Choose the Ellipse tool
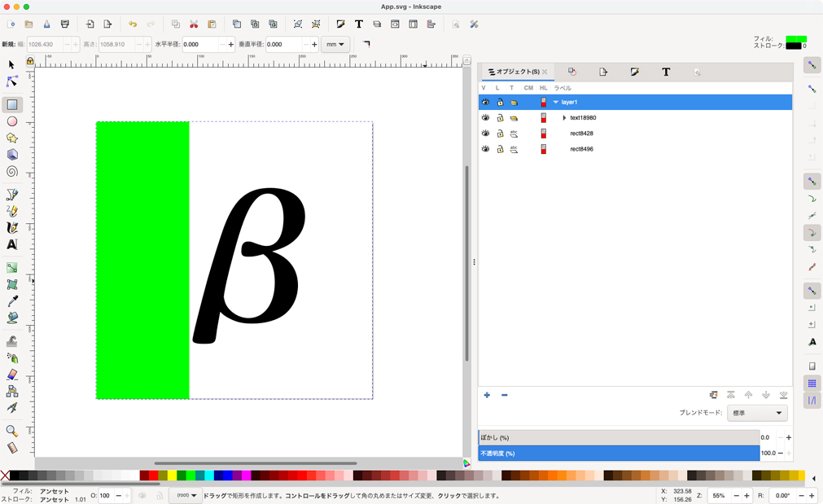This screenshot has height=504, width=823. [x=12, y=121]
